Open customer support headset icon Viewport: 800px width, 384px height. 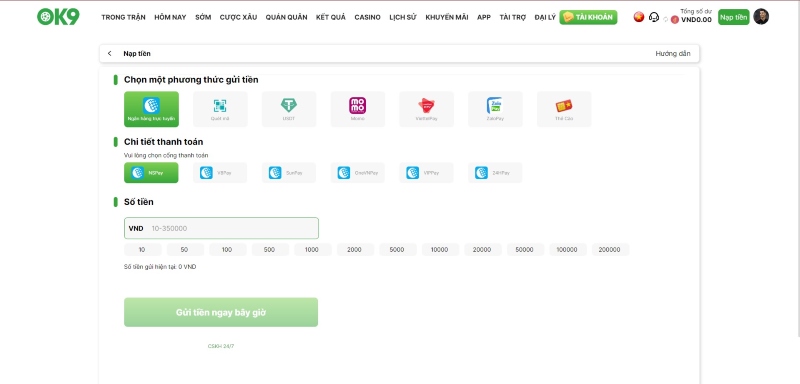pyautogui.click(x=654, y=17)
